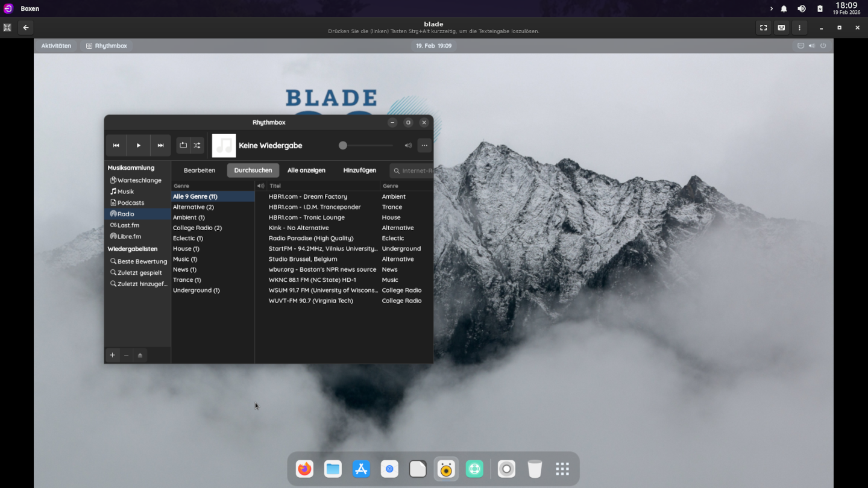Image resolution: width=868 pixels, height=488 pixels.
Task: Toggle repeat playback mode
Action: [x=183, y=145]
